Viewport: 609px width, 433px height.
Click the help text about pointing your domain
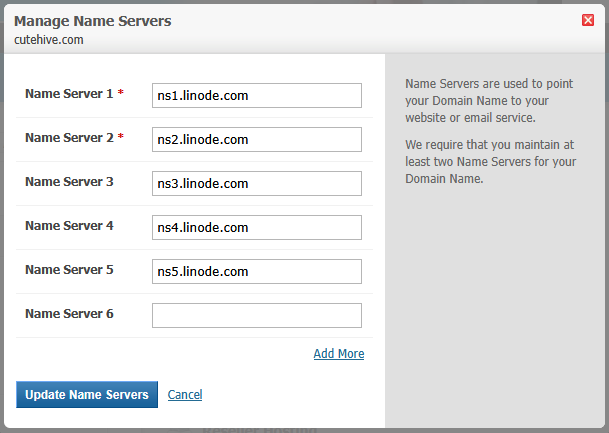tap(489, 101)
